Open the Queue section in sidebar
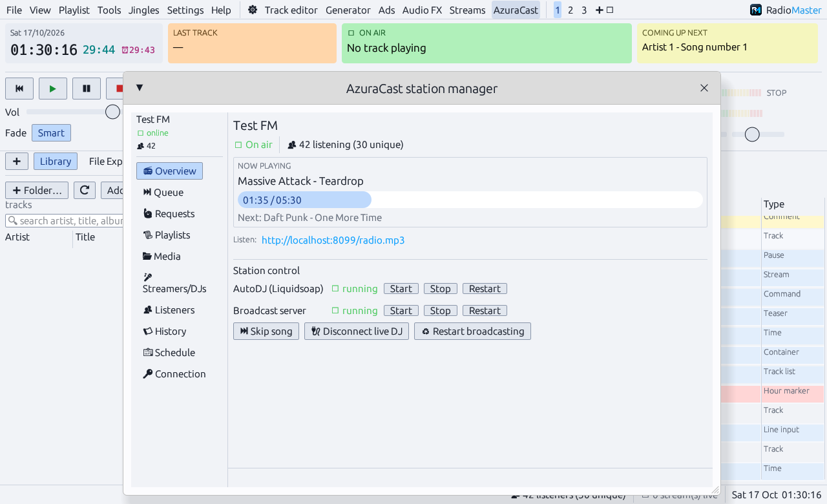This screenshot has height=504, width=827. 163,193
